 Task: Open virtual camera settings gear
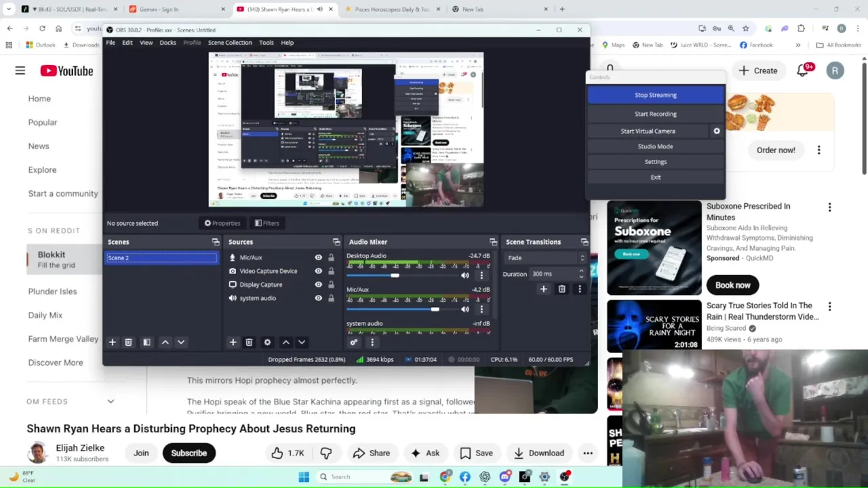click(717, 131)
